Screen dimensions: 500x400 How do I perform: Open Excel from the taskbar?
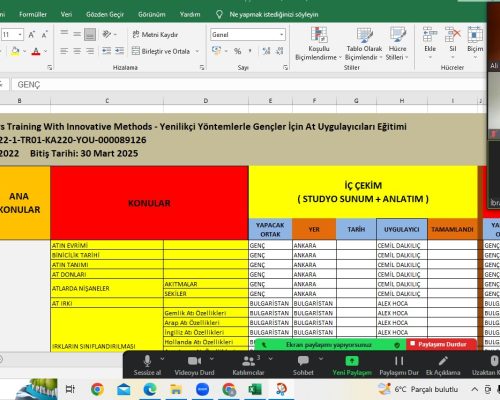coord(255,389)
